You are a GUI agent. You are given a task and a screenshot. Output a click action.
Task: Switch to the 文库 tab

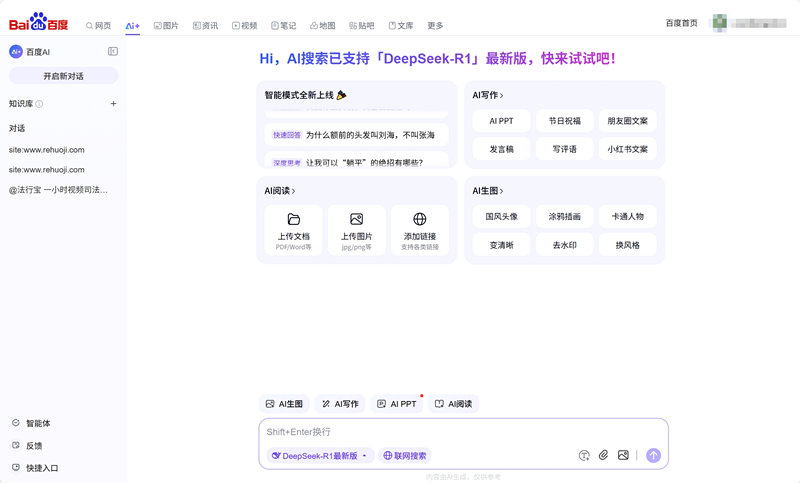tap(401, 26)
